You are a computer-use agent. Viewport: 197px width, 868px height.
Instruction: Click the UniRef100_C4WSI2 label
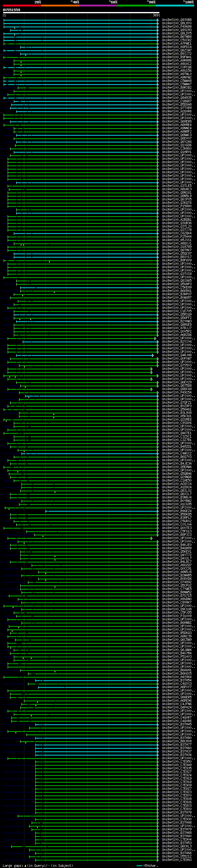point(177,454)
